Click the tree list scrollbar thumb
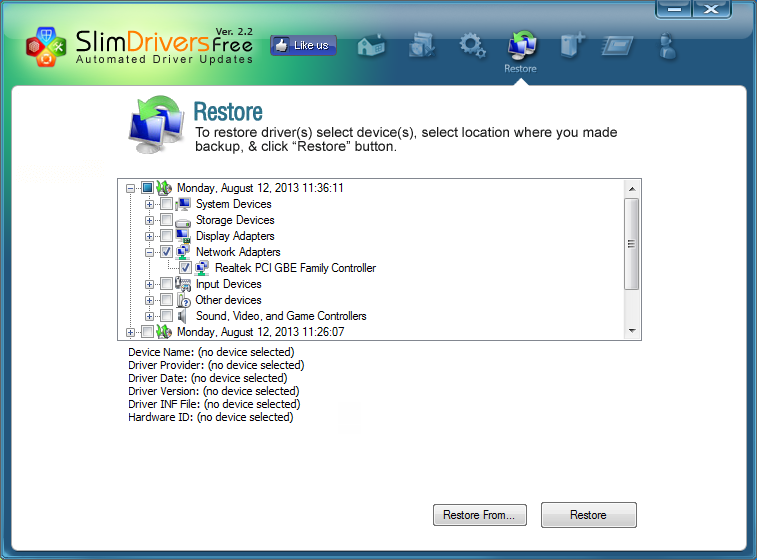The width and height of the screenshot is (757, 560). [631, 244]
